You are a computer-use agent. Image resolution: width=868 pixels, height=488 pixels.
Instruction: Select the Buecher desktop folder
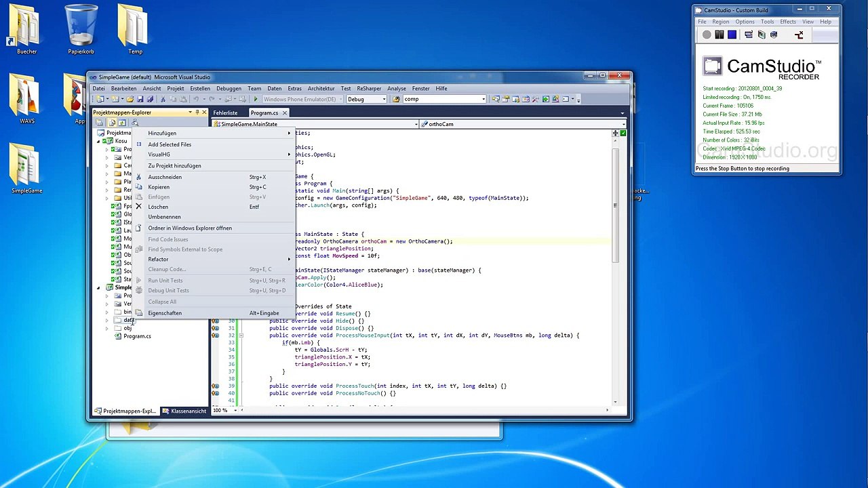tap(27, 29)
